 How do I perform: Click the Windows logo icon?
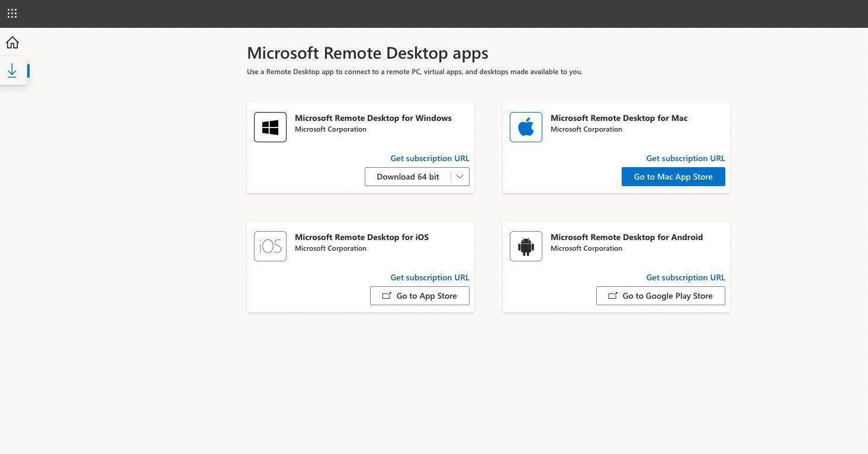[270, 127]
